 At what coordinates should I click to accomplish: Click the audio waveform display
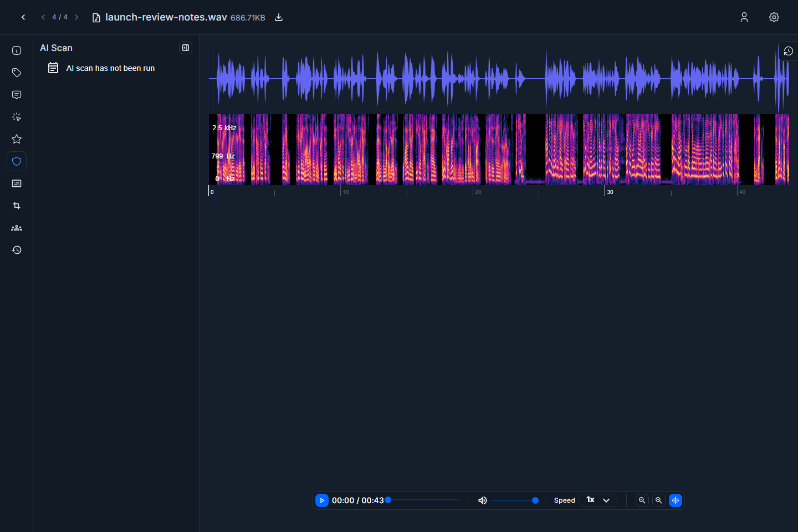coord(499,79)
